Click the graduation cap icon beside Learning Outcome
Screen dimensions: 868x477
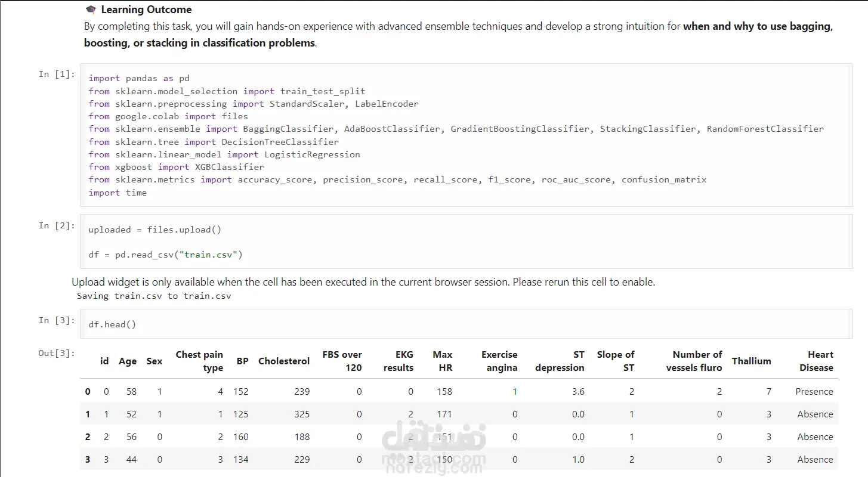point(91,10)
